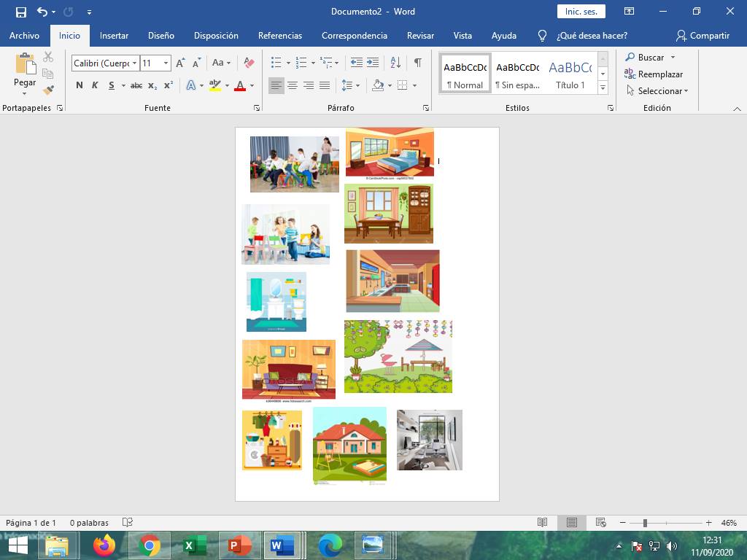Toggle bold (N) formatting
This screenshot has height=560, width=747.
(80, 85)
